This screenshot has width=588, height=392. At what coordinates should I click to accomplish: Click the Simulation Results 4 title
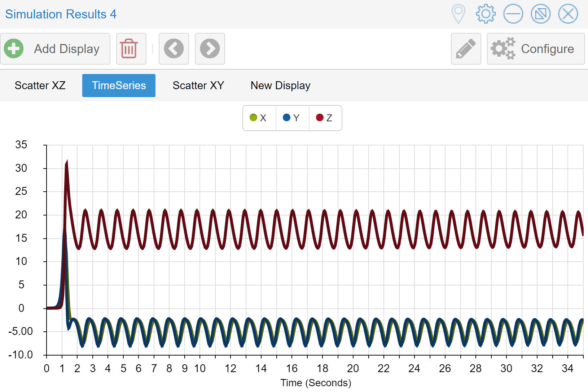pyautogui.click(x=61, y=14)
